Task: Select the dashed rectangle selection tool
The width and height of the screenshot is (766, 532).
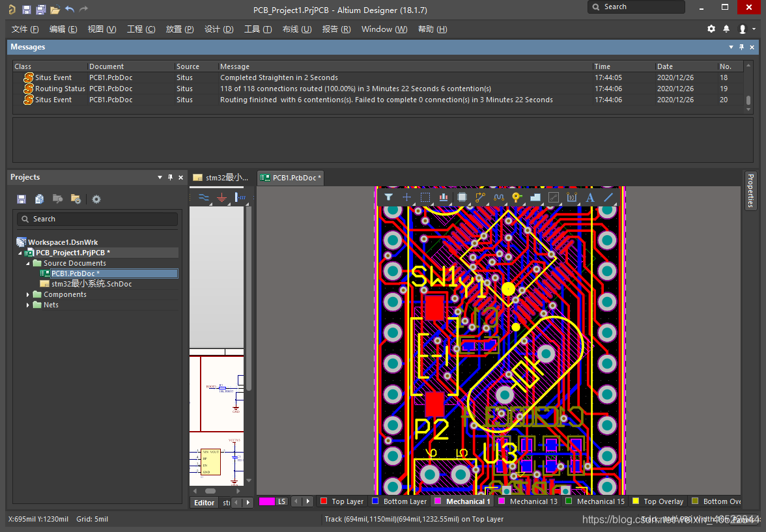Action: [x=425, y=197]
